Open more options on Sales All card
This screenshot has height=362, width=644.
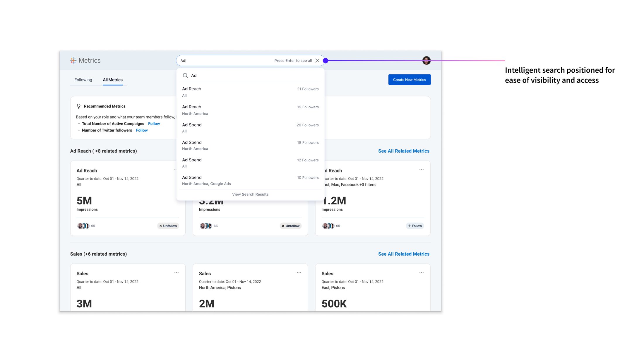coord(177,273)
